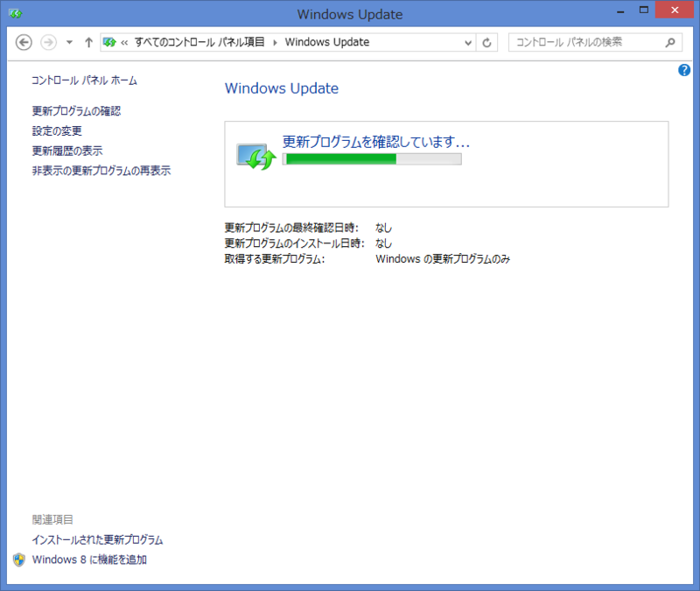Open the recent locations dropdown arrow
The image size is (700, 591).
[x=69, y=42]
